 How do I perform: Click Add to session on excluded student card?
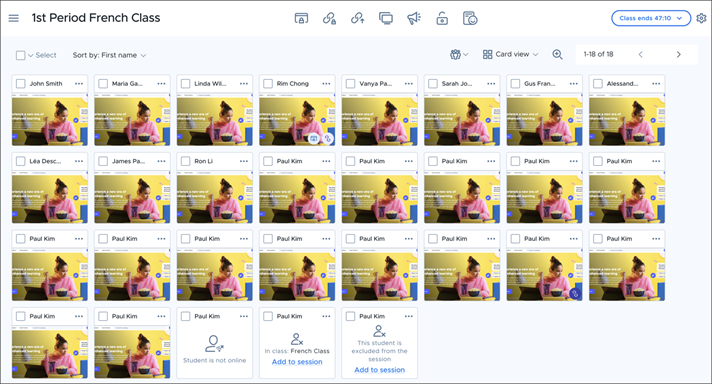[380, 370]
